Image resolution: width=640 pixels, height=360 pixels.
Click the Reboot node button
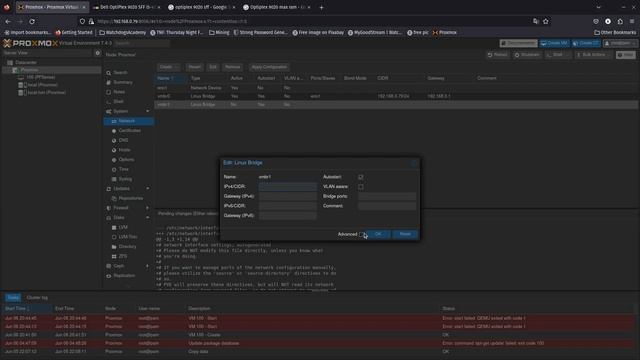pos(498,55)
